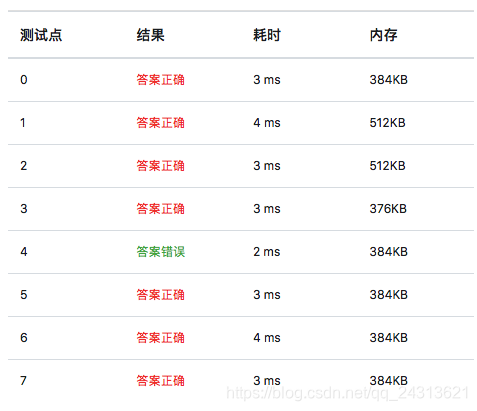Click the 内存 column header

[383, 35]
